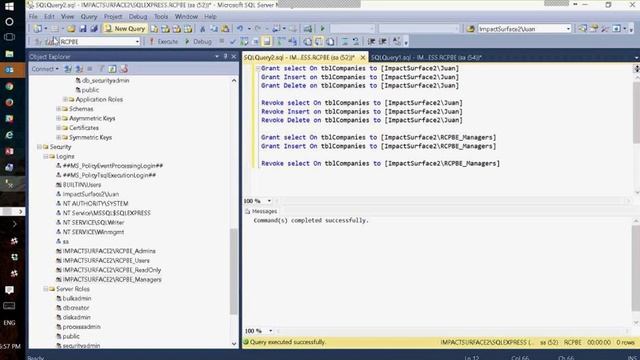
Task: Click the Comment out selected lines icon
Action: (x=345, y=42)
